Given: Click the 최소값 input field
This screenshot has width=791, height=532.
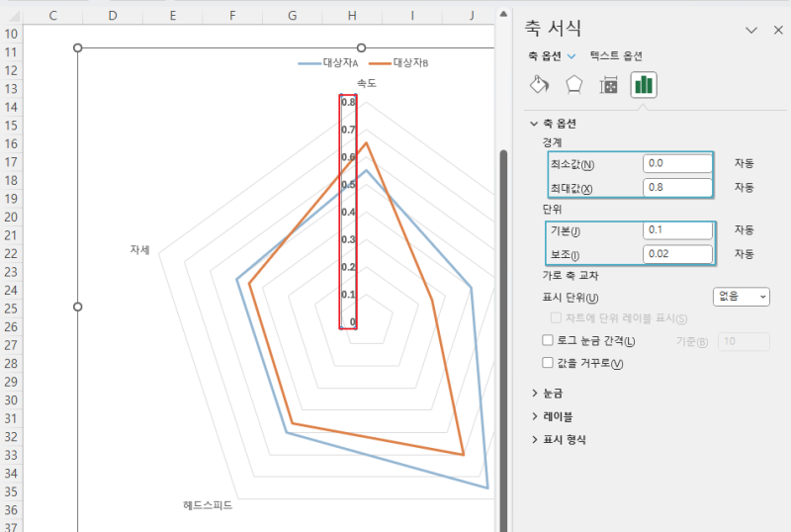Looking at the screenshot, I should (x=677, y=163).
